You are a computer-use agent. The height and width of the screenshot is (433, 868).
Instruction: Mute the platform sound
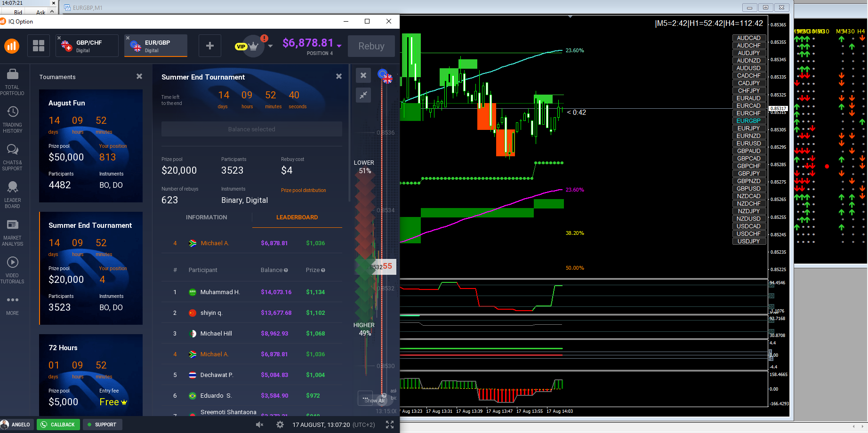click(x=259, y=425)
